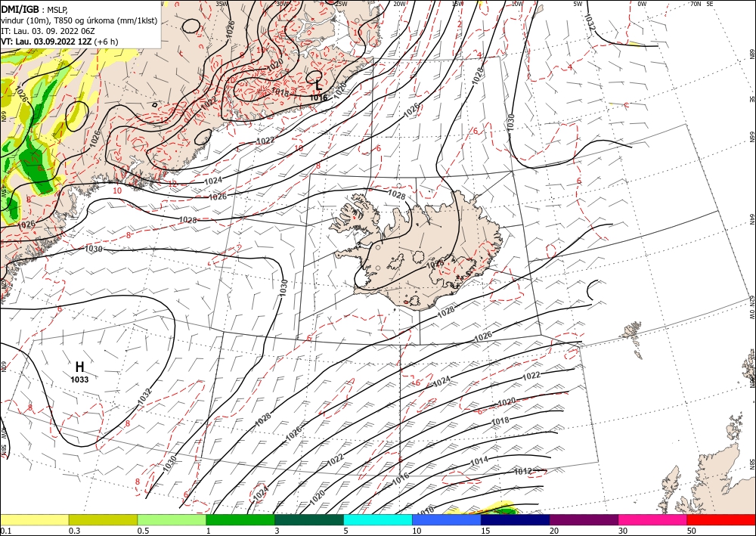
Task: Click the 35W longitude label
Action: (x=222, y=4)
